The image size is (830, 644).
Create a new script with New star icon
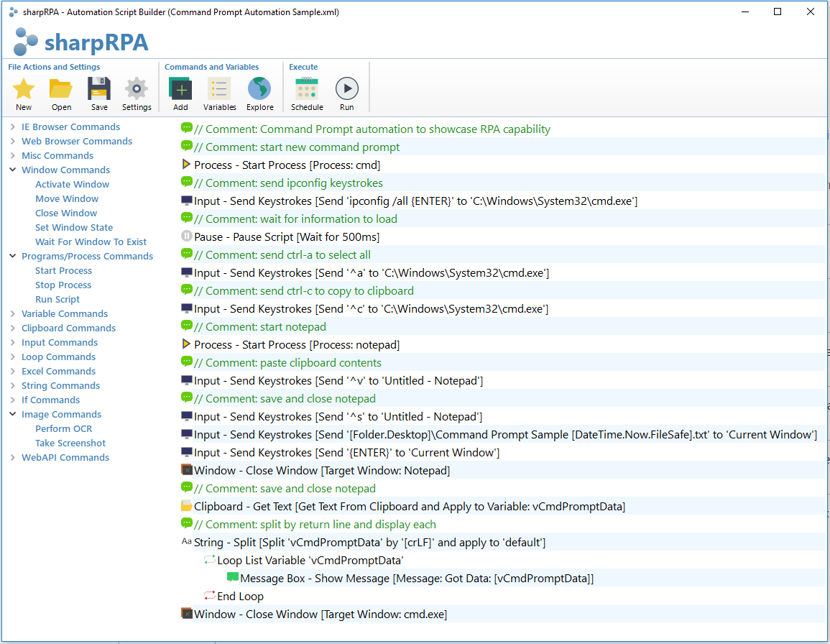(24, 89)
